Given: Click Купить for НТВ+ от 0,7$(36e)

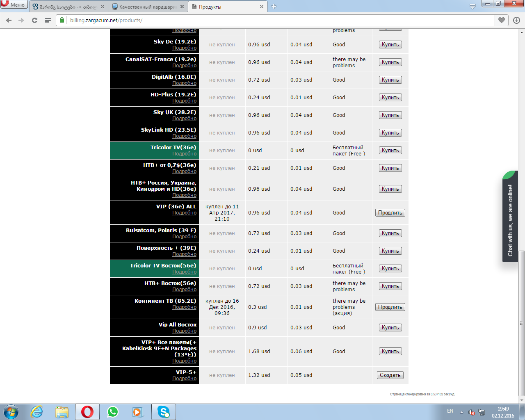Looking at the screenshot, I should tap(390, 168).
